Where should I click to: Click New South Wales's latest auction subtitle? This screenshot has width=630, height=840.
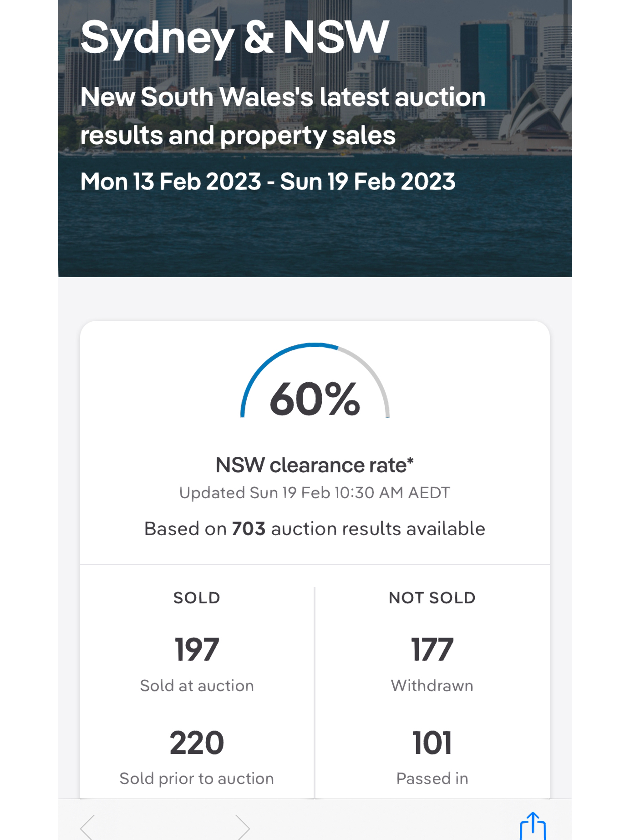283,116
